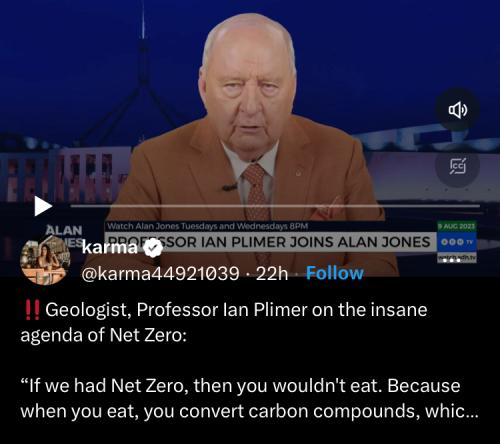The image size is (500, 444).
Task: Click the three dots below ADH TV logo
Action: point(452,260)
